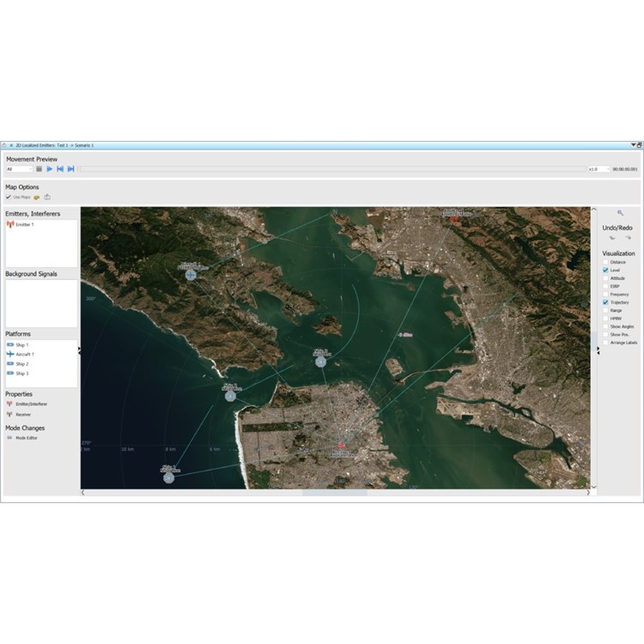Screen dimensions: 644x644
Task: Click the map settings icon beside Use Maps
Action: [37, 197]
